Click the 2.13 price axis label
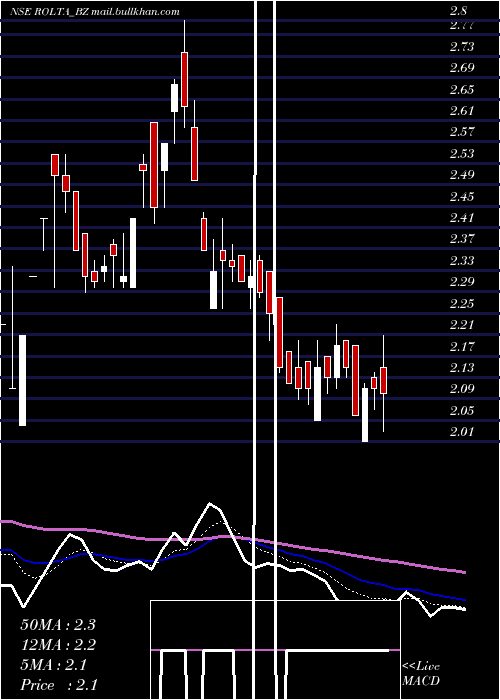 [x=462, y=367]
